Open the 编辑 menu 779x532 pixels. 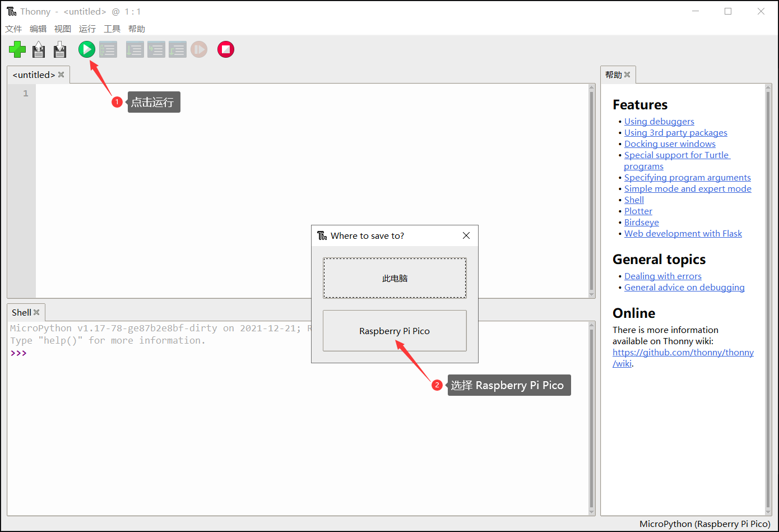click(38, 29)
